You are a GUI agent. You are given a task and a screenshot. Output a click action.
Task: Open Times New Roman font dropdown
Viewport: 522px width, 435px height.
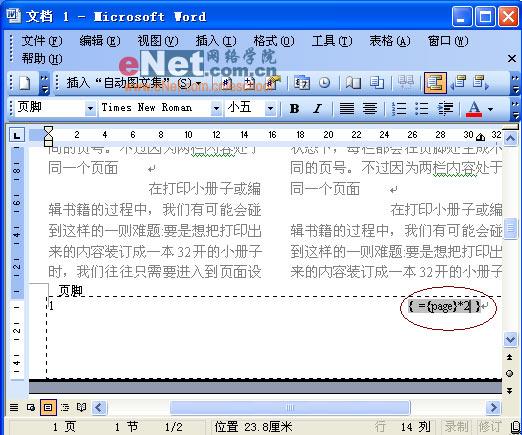[216, 108]
